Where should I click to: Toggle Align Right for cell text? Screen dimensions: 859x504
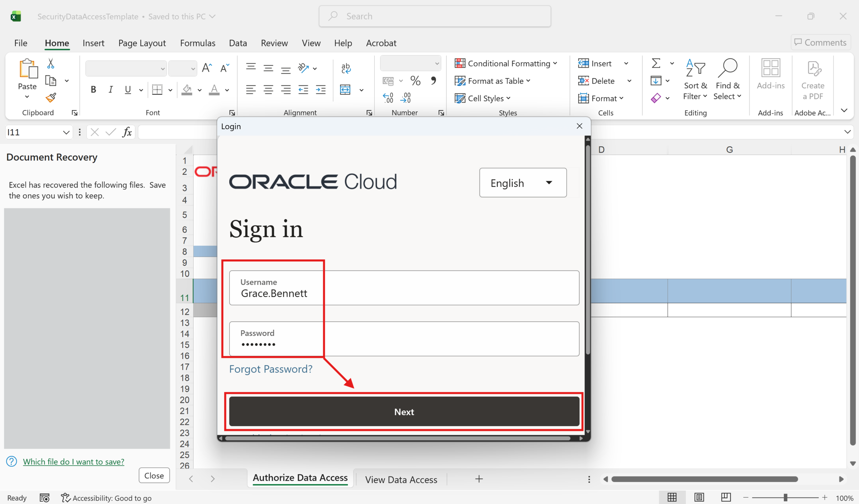tap(286, 90)
